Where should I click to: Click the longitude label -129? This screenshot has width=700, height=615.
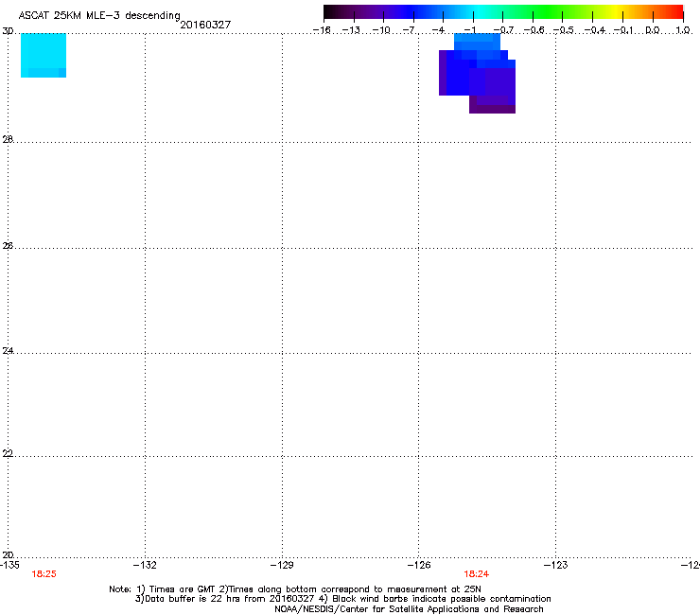click(282, 565)
